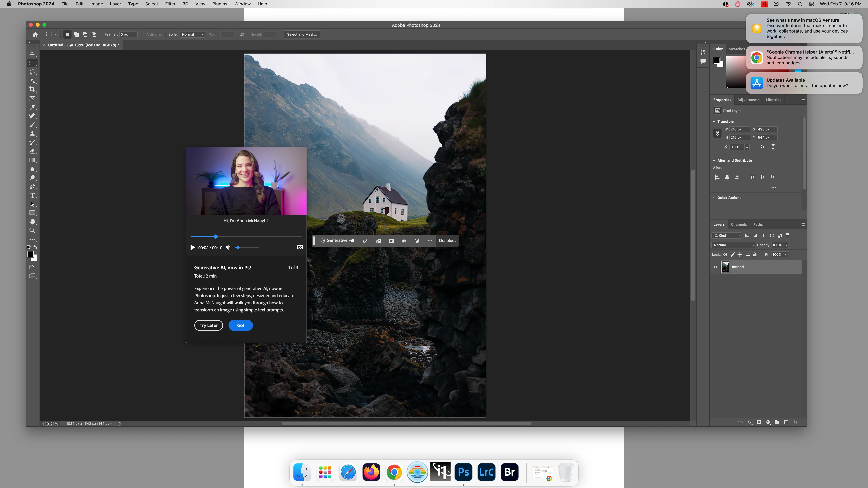The height and width of the screenshot is (488, 868).
Task: Click the Try Later button
Action: [208, 325]
